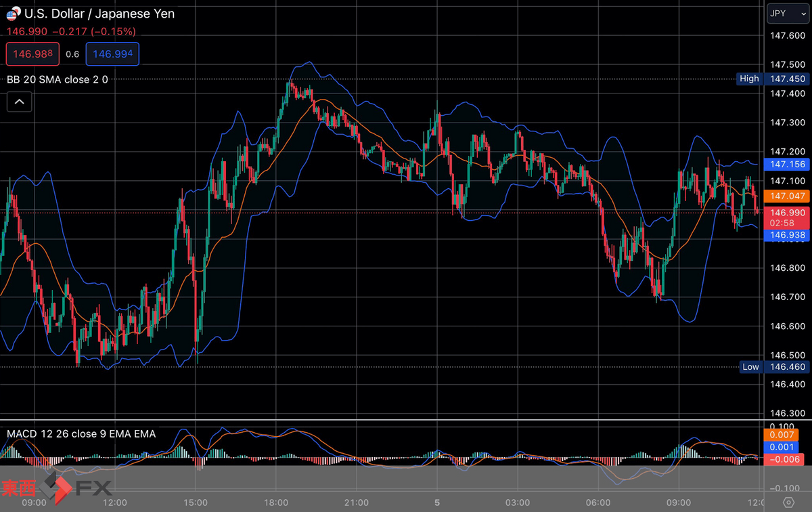Collapse the indicator legend with the chevron button
This screenshot has height=512, width=812.
(x=19, y=101)
